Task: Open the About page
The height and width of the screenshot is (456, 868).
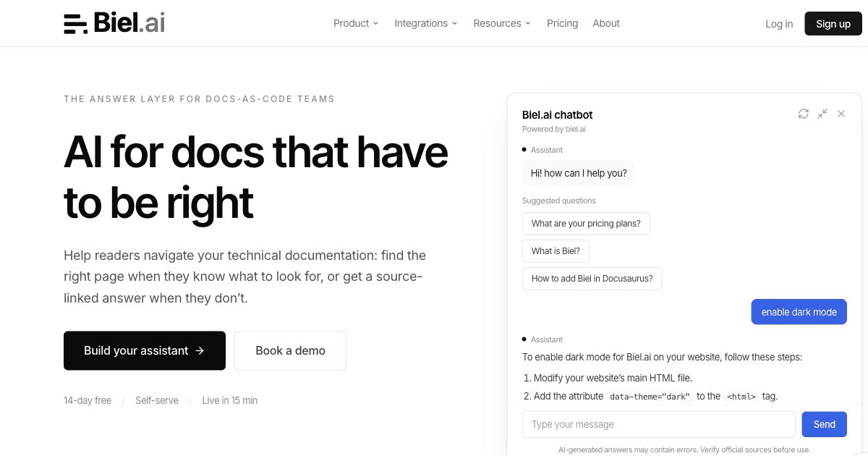Action: tap(606, 23)
